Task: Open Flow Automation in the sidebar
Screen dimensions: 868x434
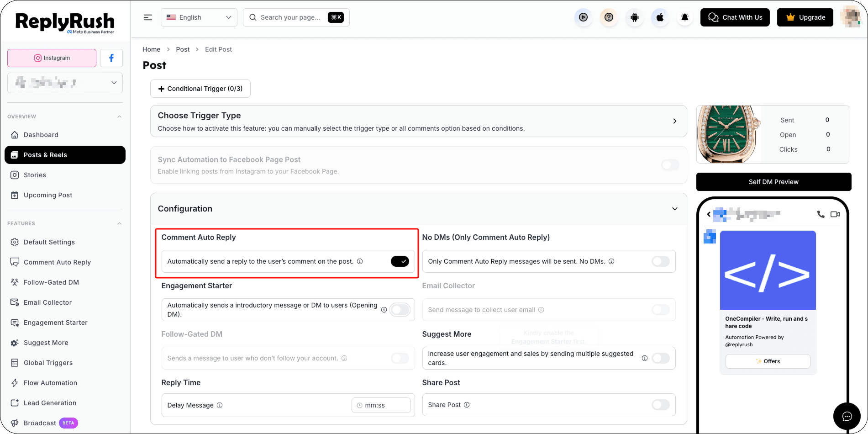Action: tap(65, 383)
